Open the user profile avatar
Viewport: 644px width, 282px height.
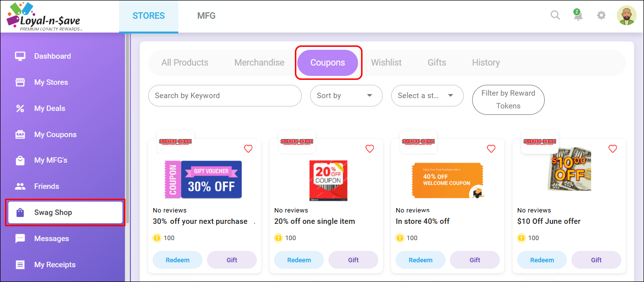click(x=626, y=15)
